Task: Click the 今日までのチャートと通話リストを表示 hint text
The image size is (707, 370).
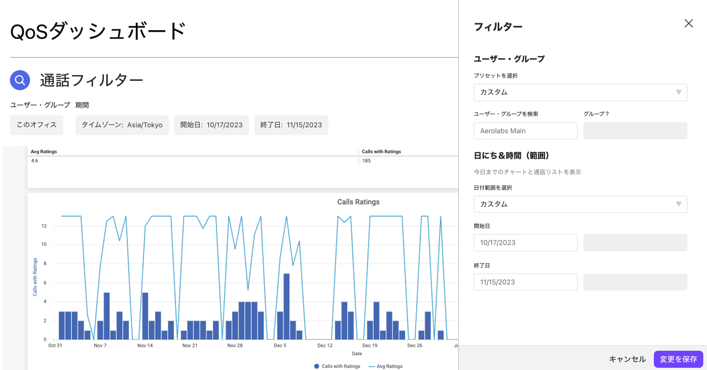Action: pos(527,172)
